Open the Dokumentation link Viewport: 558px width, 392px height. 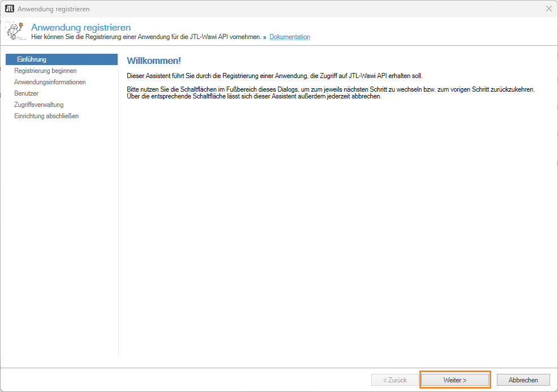point(289,37)
